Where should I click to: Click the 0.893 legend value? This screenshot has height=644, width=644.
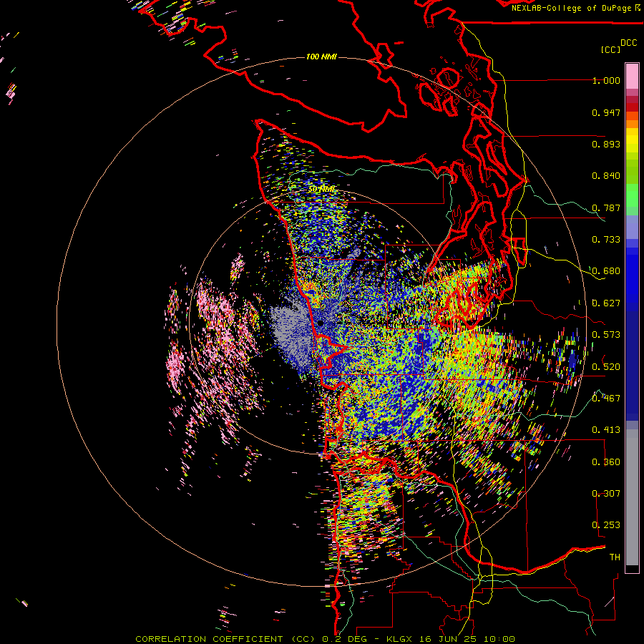[606, 144]
